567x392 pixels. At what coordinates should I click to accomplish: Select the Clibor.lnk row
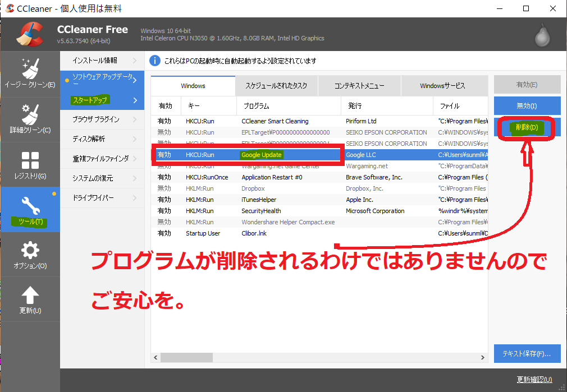click(319, 233)
